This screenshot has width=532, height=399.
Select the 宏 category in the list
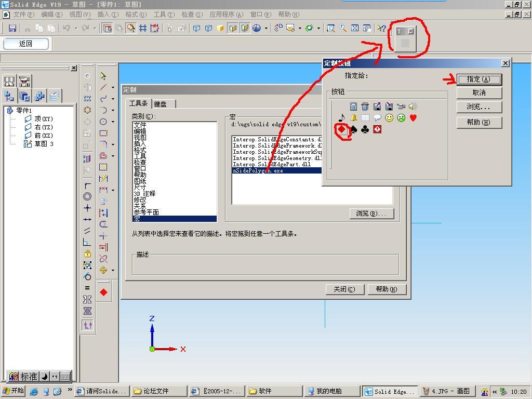175,219
